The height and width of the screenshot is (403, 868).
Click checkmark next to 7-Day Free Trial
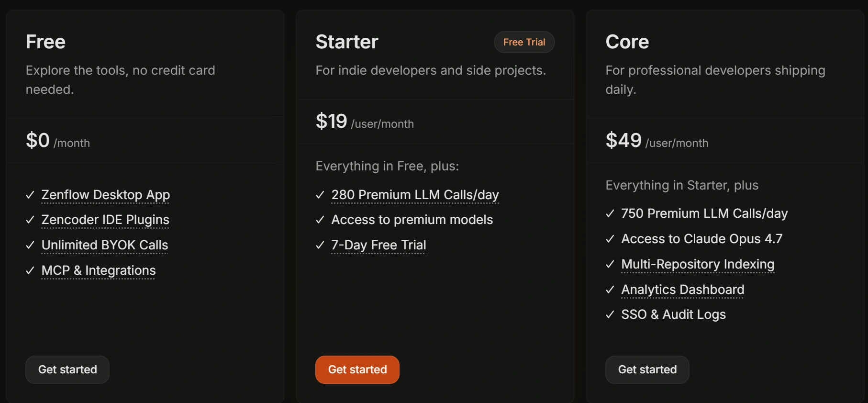point(320,245)
